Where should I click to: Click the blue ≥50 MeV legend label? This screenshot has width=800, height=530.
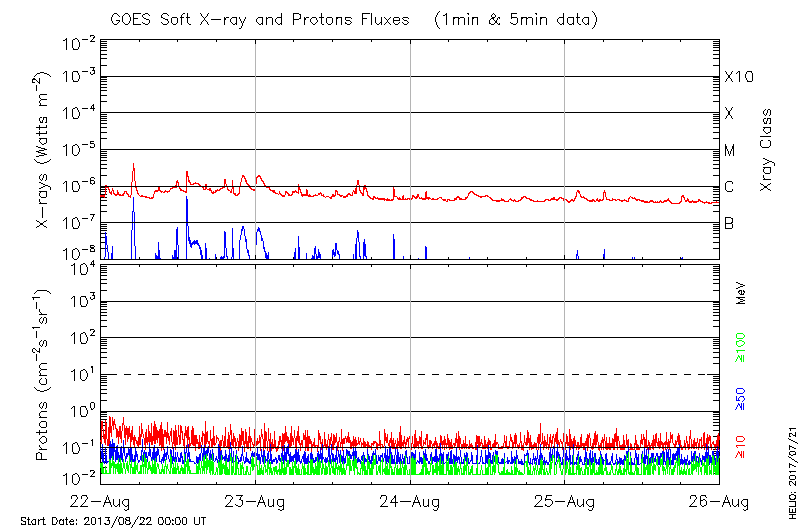741,397
